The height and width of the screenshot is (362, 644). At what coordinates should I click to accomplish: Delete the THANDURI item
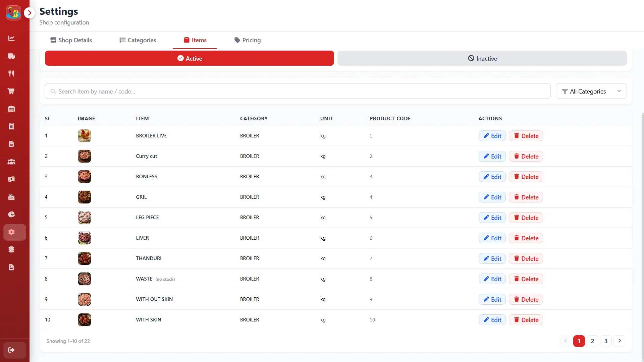tap(526, 258)
